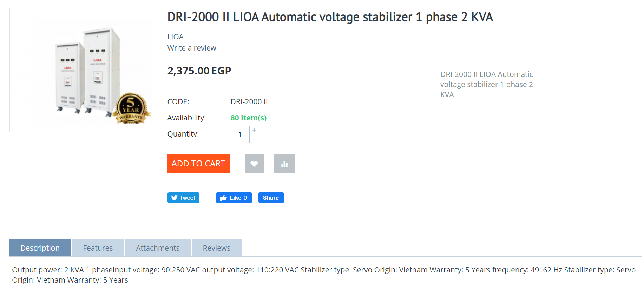Screen dimensions: 644x290
Task: Decrease quantity with minus stepper
Action: click(254, 139)
